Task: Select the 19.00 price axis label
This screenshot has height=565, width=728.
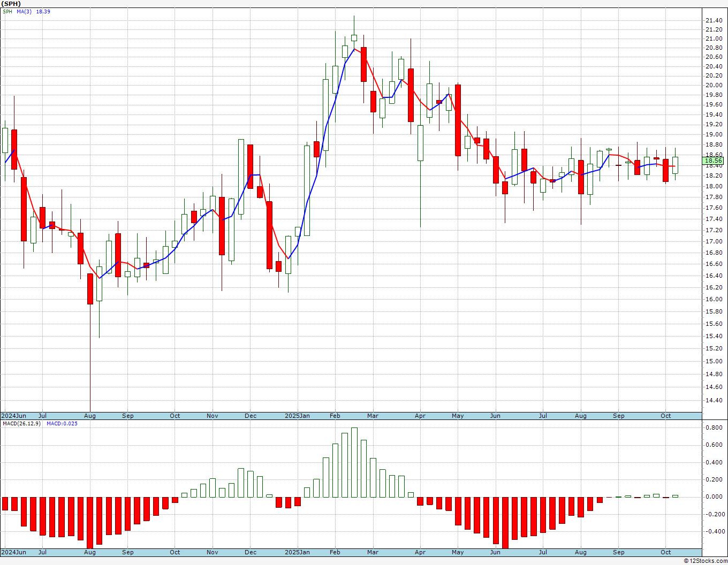Action: pos(714,135)
